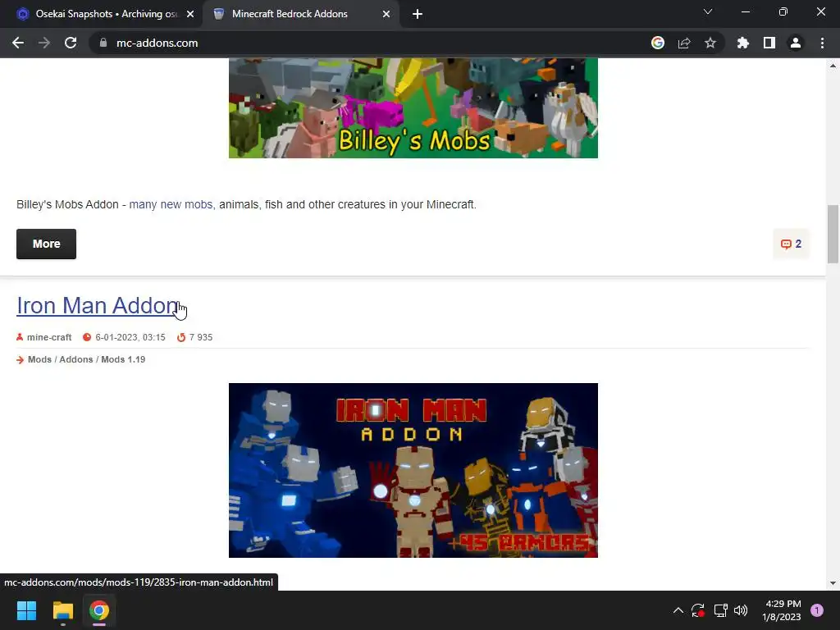Open the Windows Start menu
This screenshot has height=630, width=840.
tap(26, 610)
